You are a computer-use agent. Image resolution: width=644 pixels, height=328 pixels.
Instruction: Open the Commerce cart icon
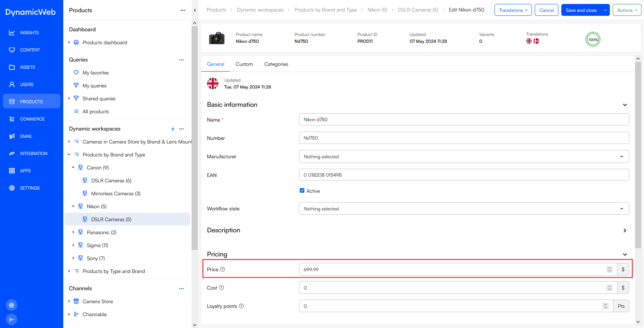click(x=12, y=119)
